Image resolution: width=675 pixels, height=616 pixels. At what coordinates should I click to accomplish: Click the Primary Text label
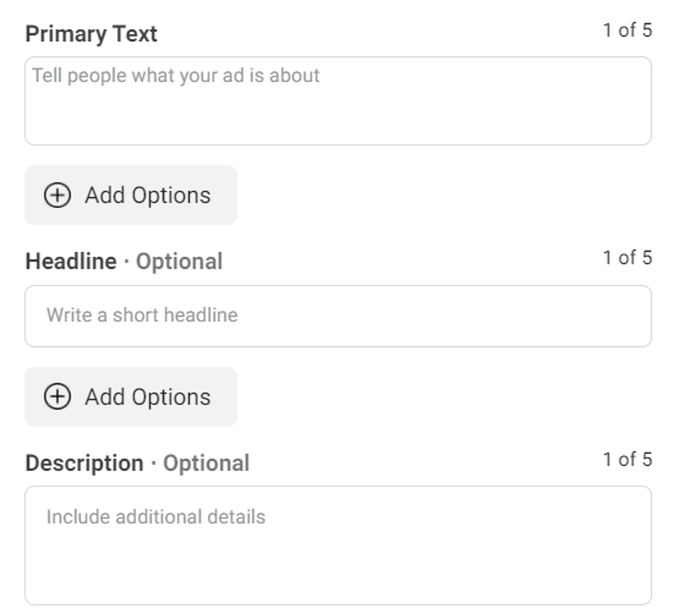(91, 34)
